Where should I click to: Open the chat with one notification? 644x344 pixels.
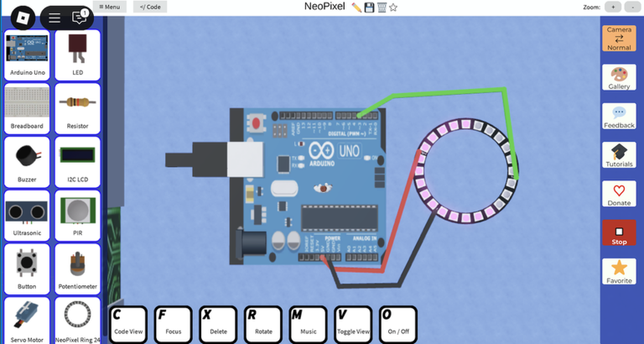click(80, 18)
